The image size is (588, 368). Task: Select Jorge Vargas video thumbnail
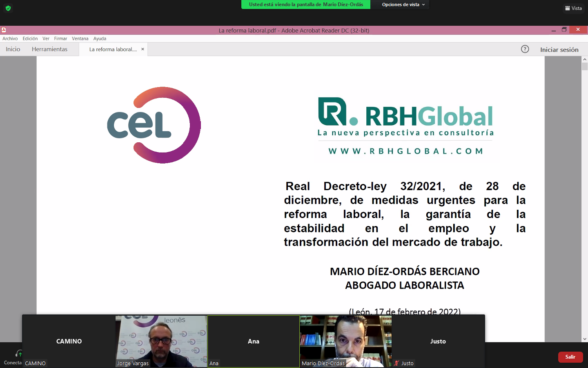[x=161, y=341]
